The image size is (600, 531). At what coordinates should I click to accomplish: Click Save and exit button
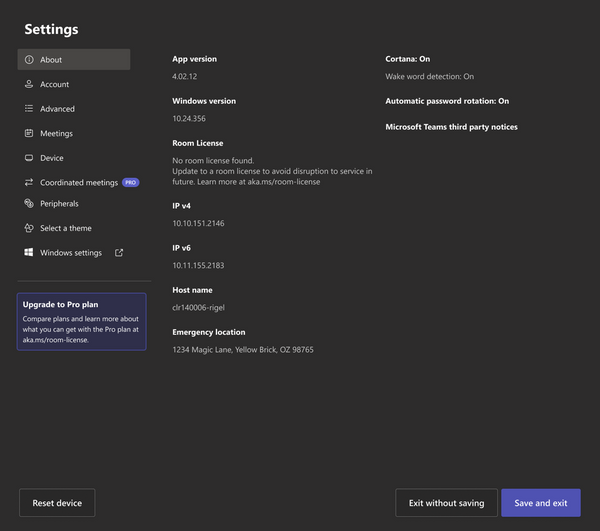click(541, 503)
